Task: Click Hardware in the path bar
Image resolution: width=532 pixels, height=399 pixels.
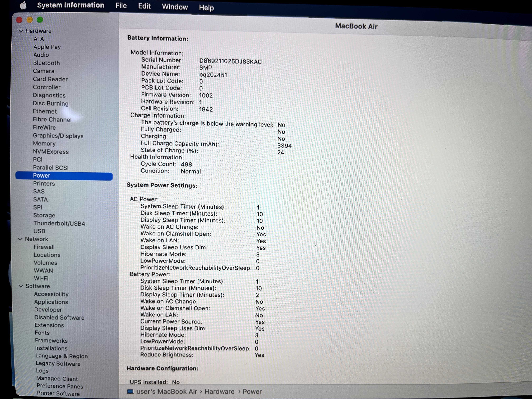Action: click(219, 391)
